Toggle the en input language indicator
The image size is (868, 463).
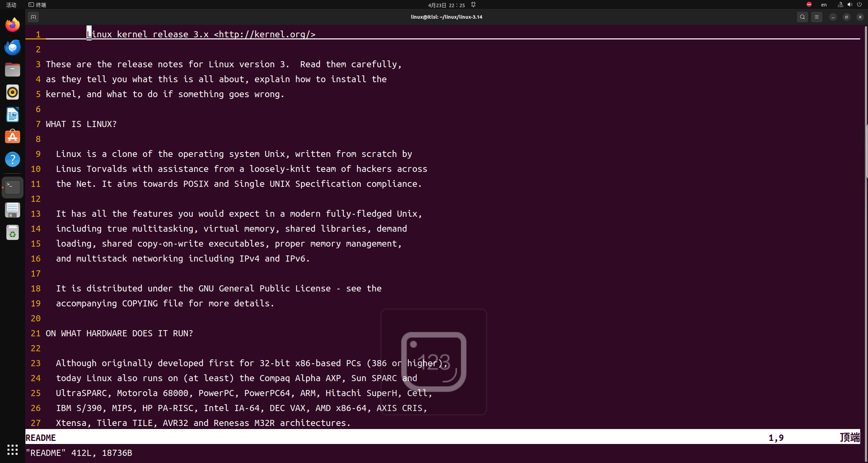pyautogui.click(x=824, y=5)
